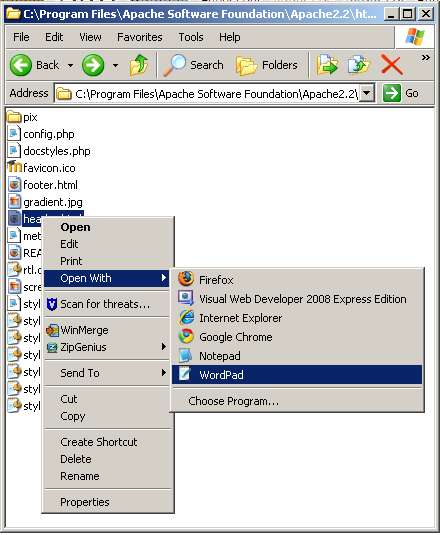This screenshot has width=440, height=535.
Task: Open the Favorites menu
Action: click(140, 37)
